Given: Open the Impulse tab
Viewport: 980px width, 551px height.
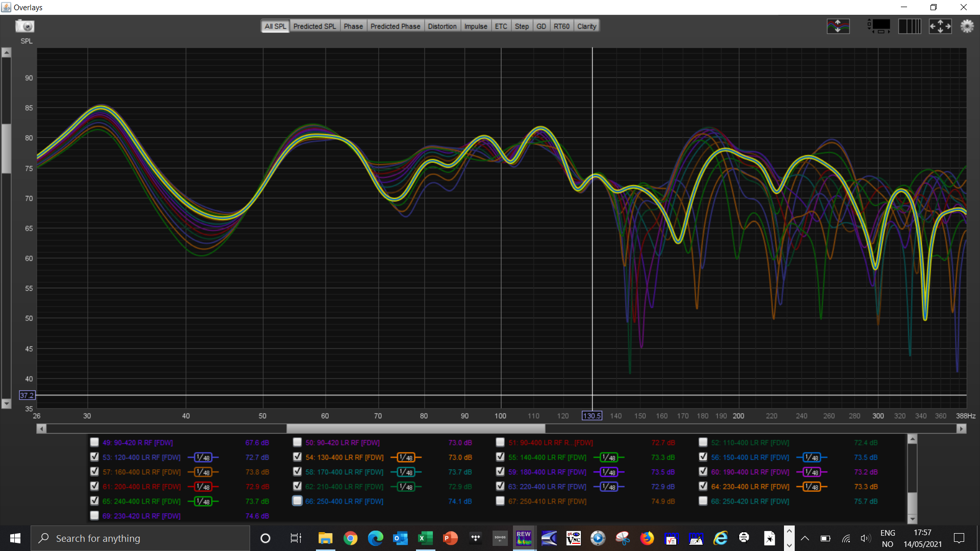Looking at the screenshot, I should [476, 26].
